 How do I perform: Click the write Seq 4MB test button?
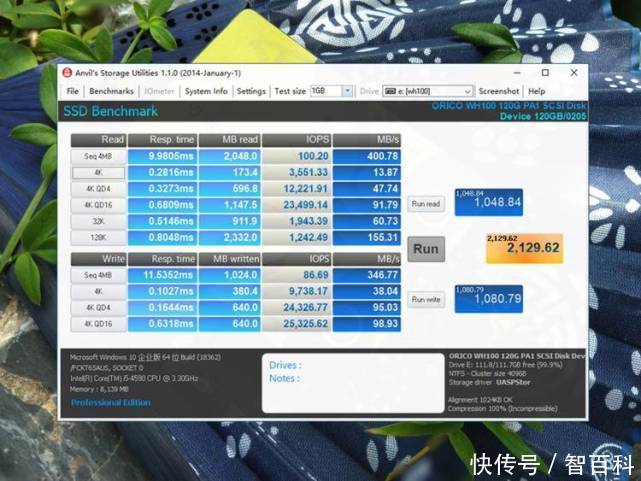pyautogui.click(x=98, y=275)
